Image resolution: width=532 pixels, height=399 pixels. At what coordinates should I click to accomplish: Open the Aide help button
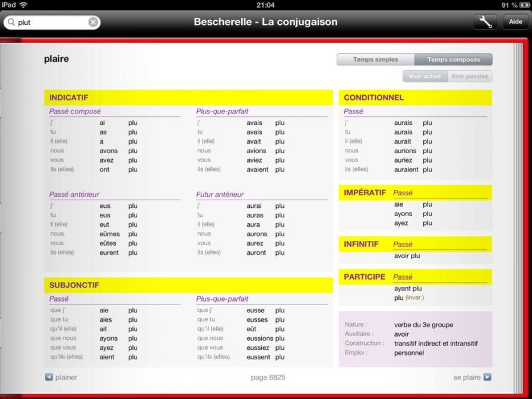point(515,22)
